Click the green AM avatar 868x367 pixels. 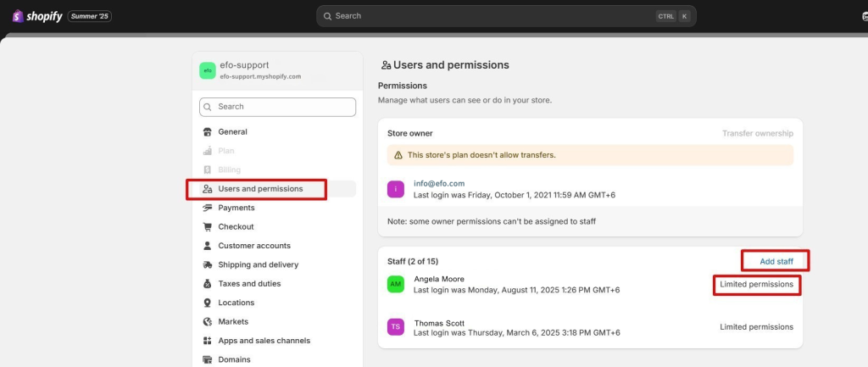click(x=396, y=284)
